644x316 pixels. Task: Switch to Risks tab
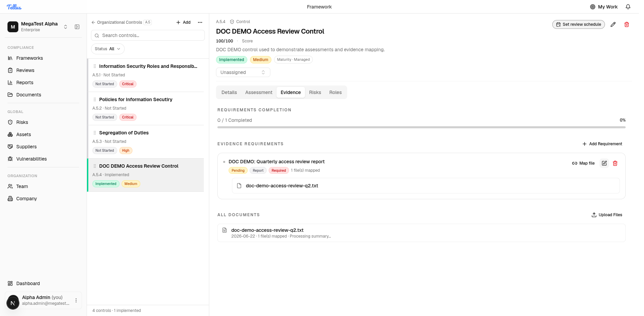[x=315, y=92]
